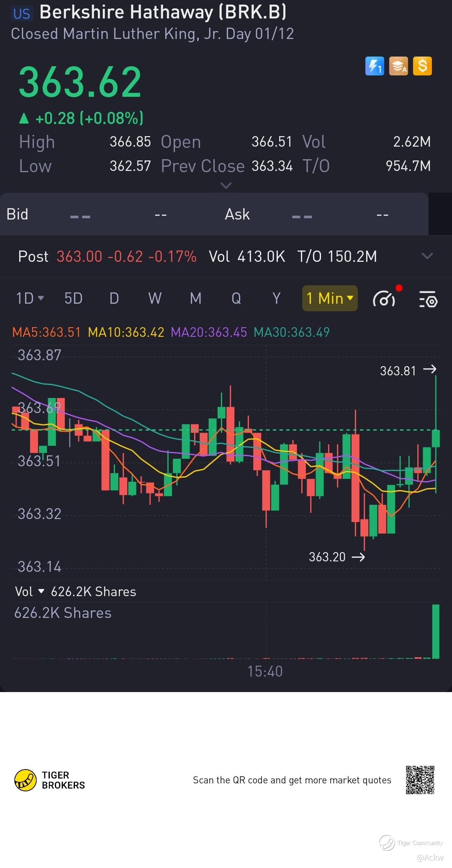Tap the Berkshire Hathaway (BRK.B) title
The height and width of the screenshot is (868, 452).
click(x=163, y=13)
